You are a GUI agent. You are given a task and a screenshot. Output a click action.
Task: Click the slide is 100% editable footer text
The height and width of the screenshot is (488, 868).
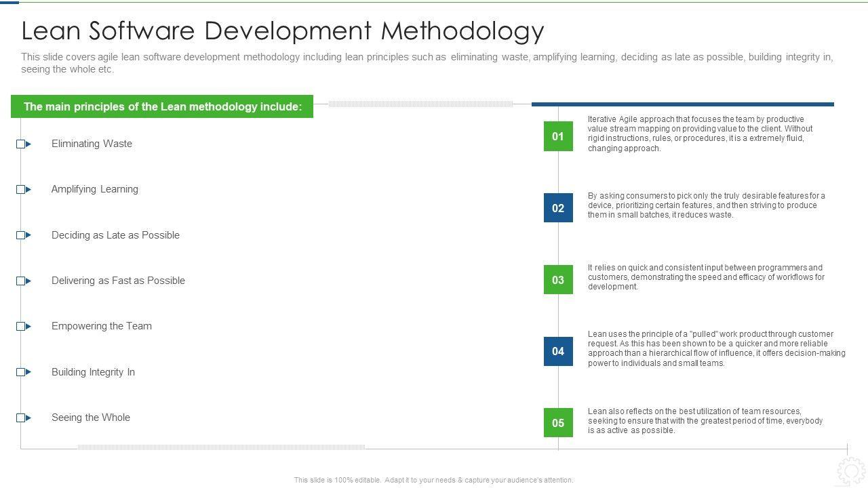click(x=433, y=480)
